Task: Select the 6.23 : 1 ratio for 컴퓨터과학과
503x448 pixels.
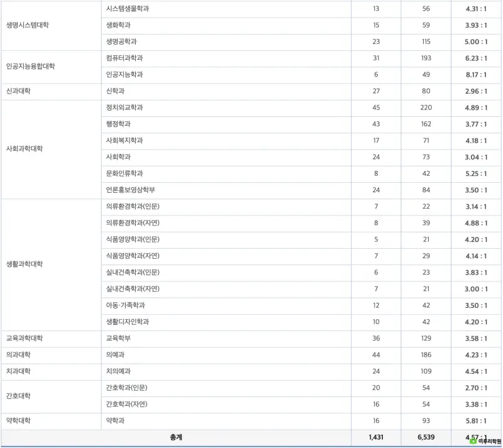Action: pos(476,58)
